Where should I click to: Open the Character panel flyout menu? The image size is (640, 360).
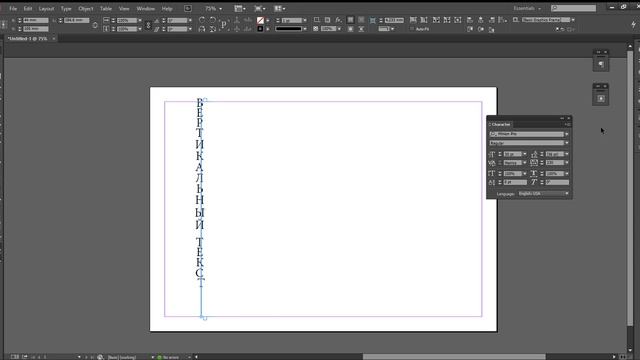pyautogui.click(x=567, y=124)
